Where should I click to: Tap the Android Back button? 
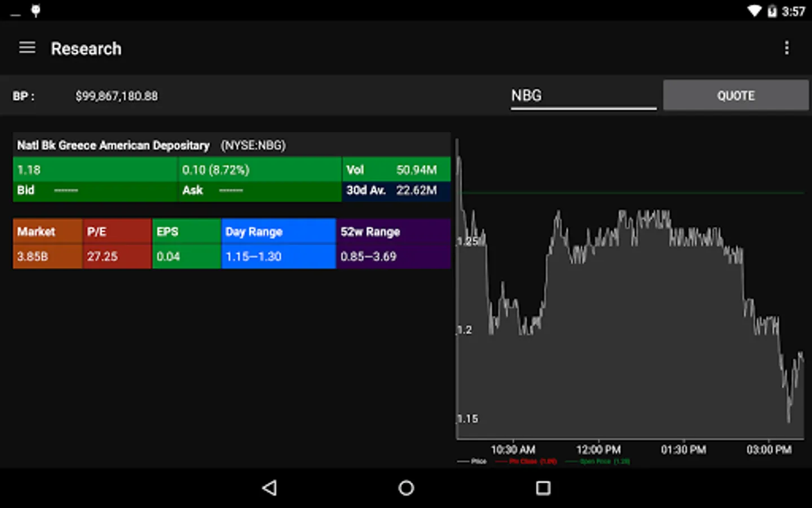(x=270, y=488)
